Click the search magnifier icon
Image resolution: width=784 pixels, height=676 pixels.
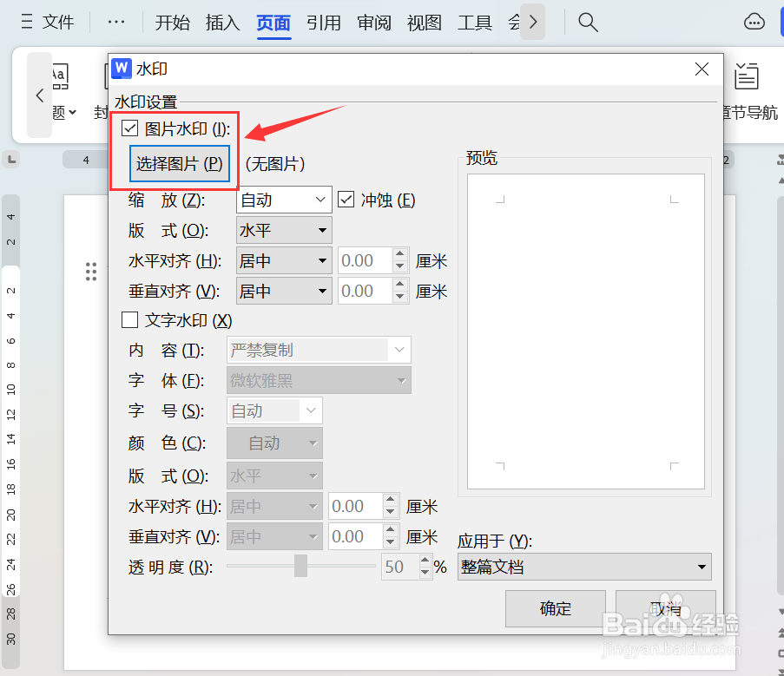tap(588, 23)
